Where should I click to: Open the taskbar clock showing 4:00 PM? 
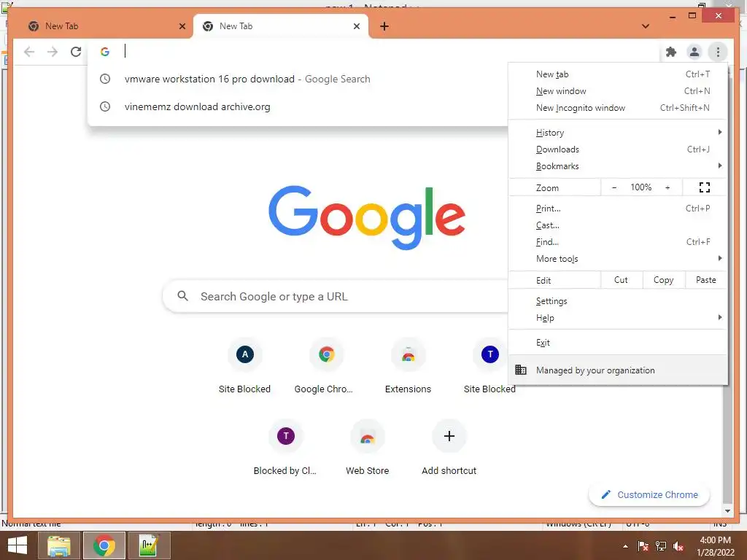715,546
